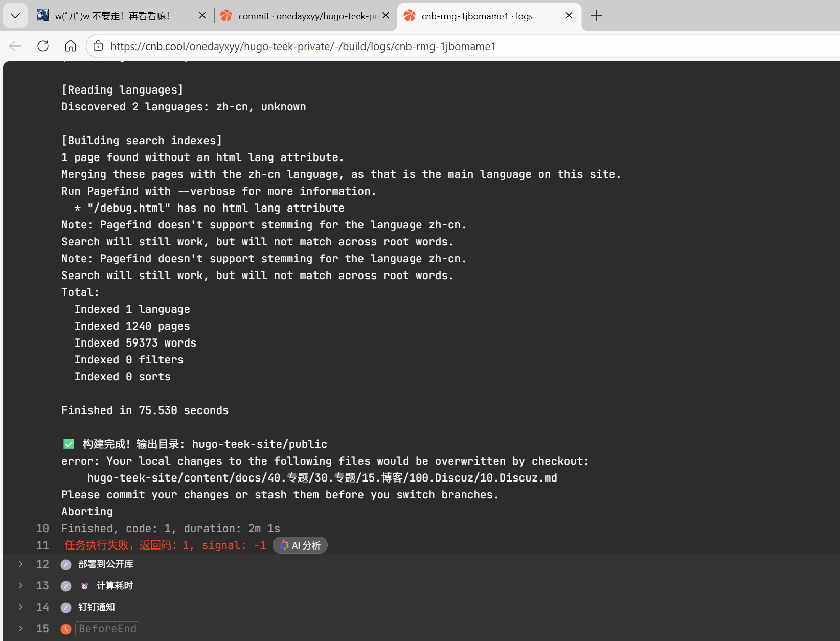Image resolution: width=840 pixels, height=641 pixels.
Task: Click the skipped status icon for 计算耗时
Action: (x=66, y=586)
